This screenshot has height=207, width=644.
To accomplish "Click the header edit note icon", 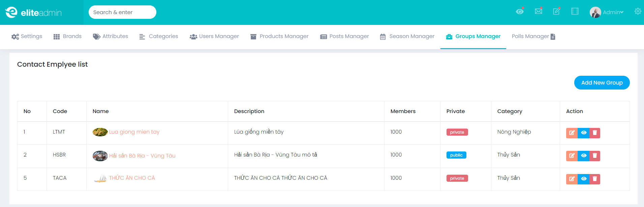I will pyautogui.click(x=556, y=11).
